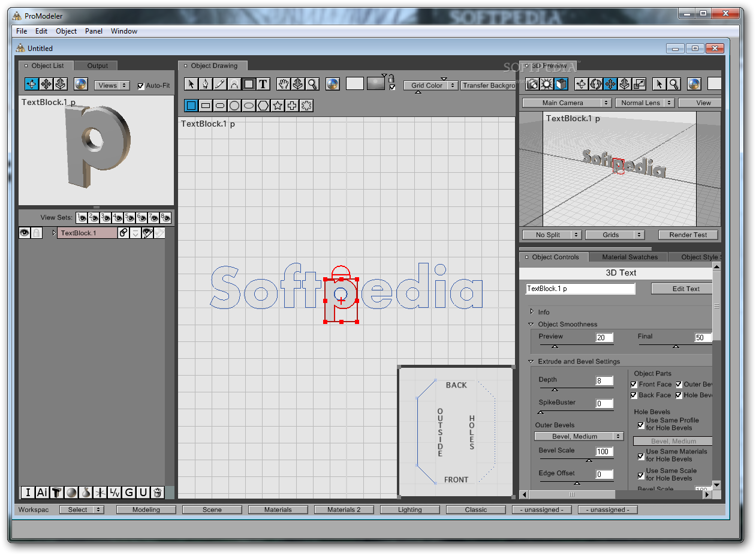Open the Bevel, Medium outer bevels dropdown
This screenshot has width=756, height=555.
[x=579, y=436]
